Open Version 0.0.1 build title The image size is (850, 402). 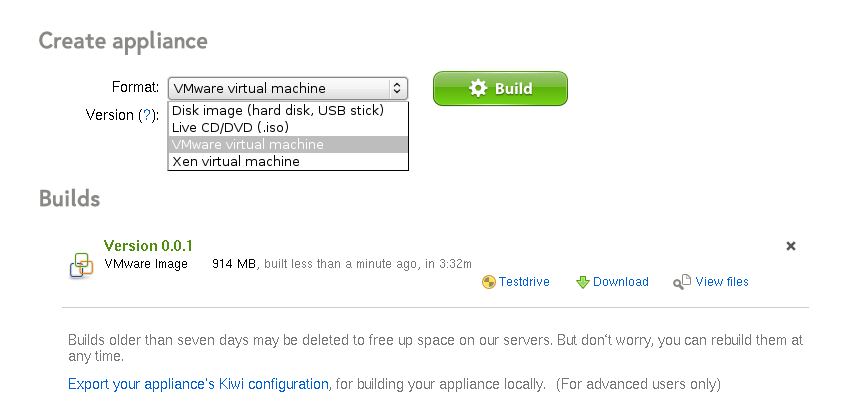pyautogui.click(x=148, y=246)
